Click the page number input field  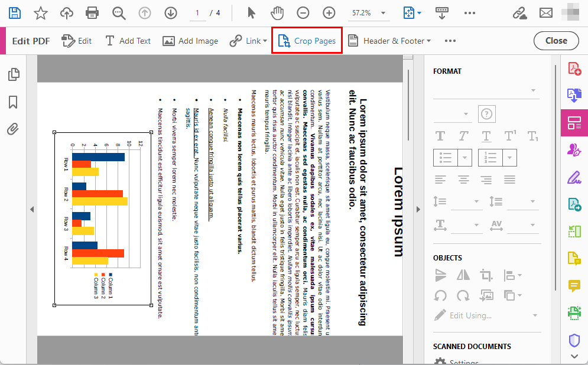point(197,12)
